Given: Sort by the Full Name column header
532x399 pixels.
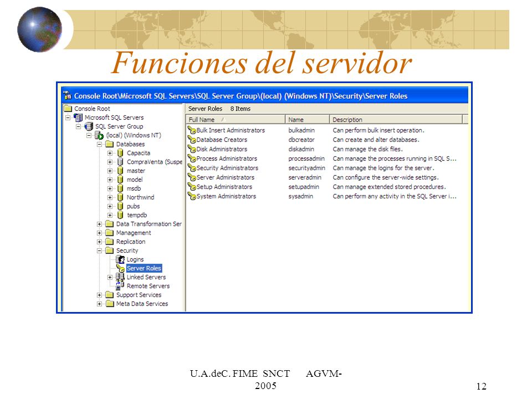Looking at the screenshot, I should pyautogui.click(x=236, y=120).
